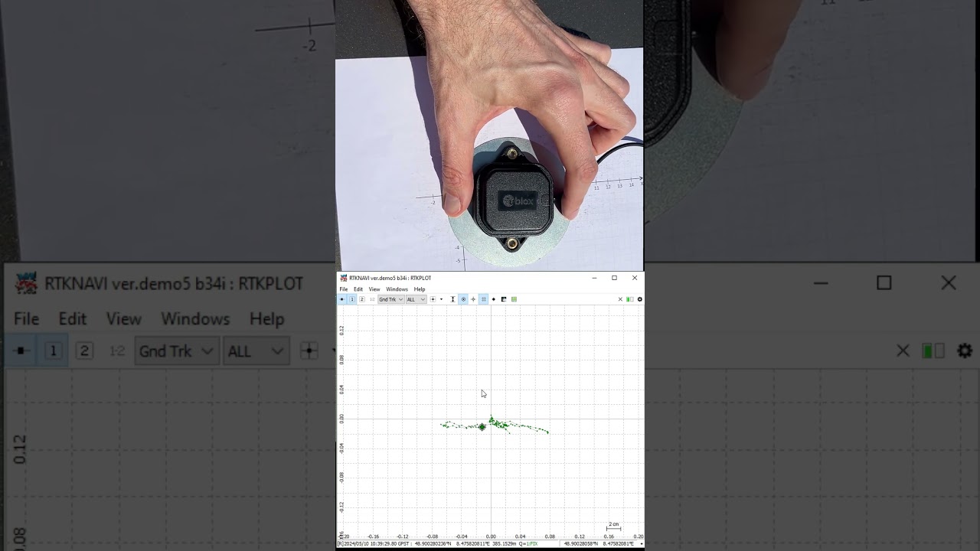Click the fit vertical range icon
Viewport: 980px width, 551px height.
click(x=452, y=299)
